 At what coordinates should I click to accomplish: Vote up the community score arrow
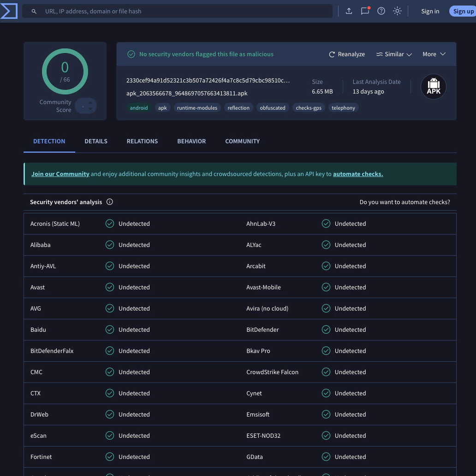[x=90, y=103]
